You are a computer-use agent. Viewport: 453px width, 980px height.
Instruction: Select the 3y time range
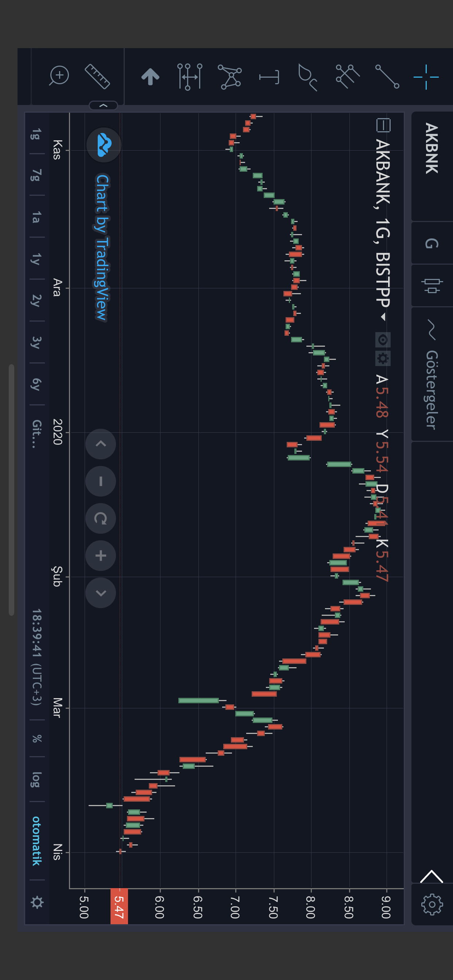pos(36,342)
